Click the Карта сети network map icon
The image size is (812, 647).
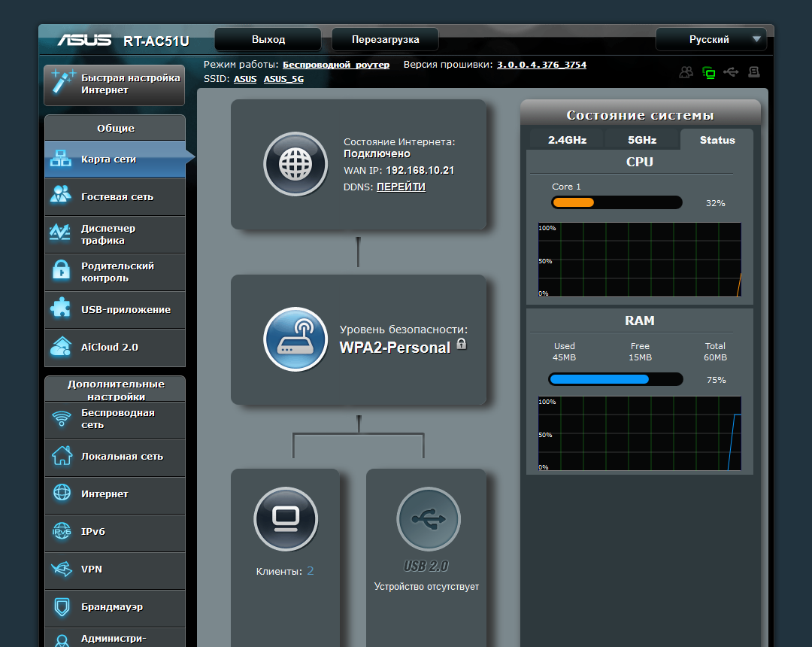coord(61,159)
